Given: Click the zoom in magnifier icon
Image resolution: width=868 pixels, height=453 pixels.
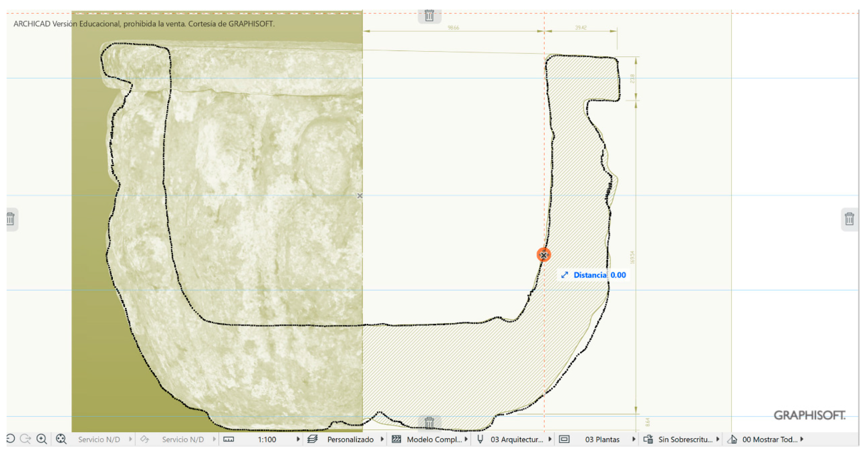Looking at the screenshot, I should pyautogui.click(x=42, y=439).
